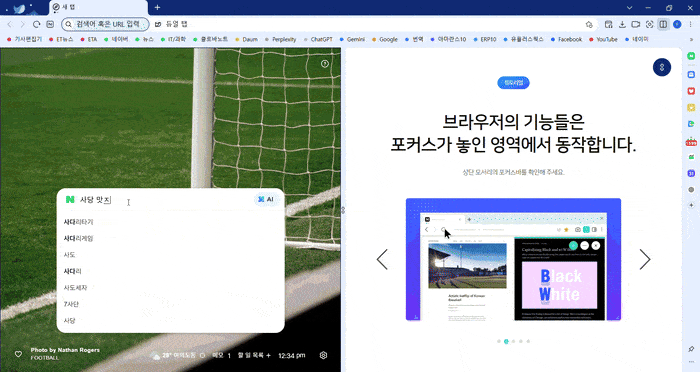The image size is (700, 372).
Task: Open new tab page settings gear
Action: (324, 355)
